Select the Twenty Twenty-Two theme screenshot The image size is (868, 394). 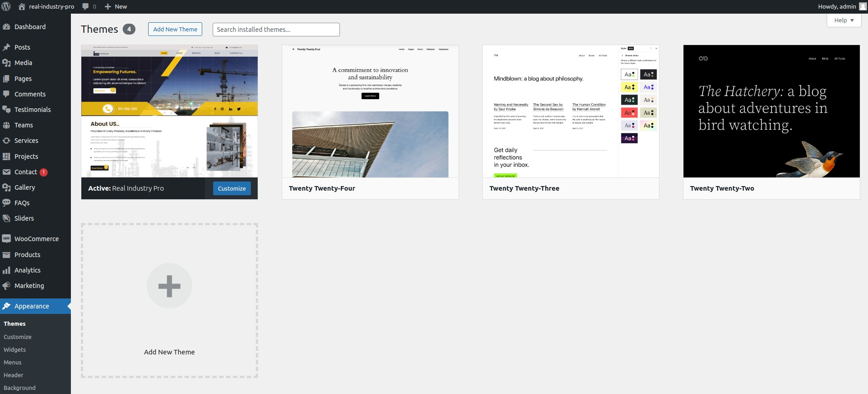click(x=772, y=111)
